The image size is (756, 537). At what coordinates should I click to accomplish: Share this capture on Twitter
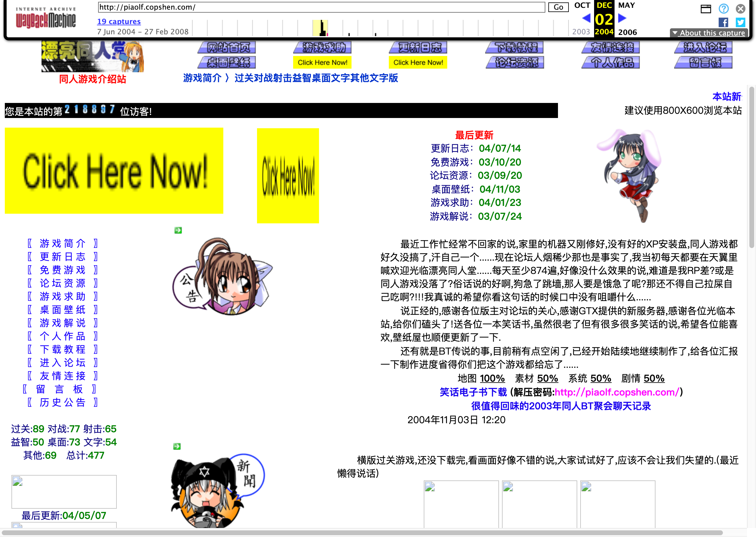click(740, 23)
